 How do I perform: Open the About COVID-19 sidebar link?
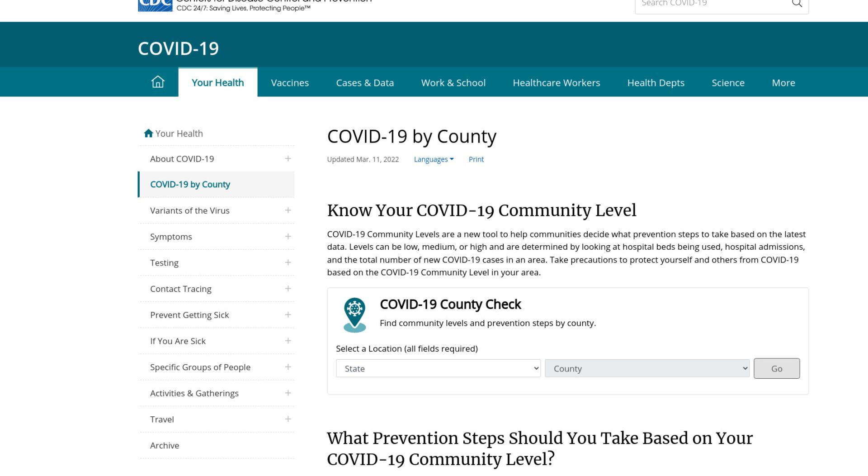coord(182,159)
